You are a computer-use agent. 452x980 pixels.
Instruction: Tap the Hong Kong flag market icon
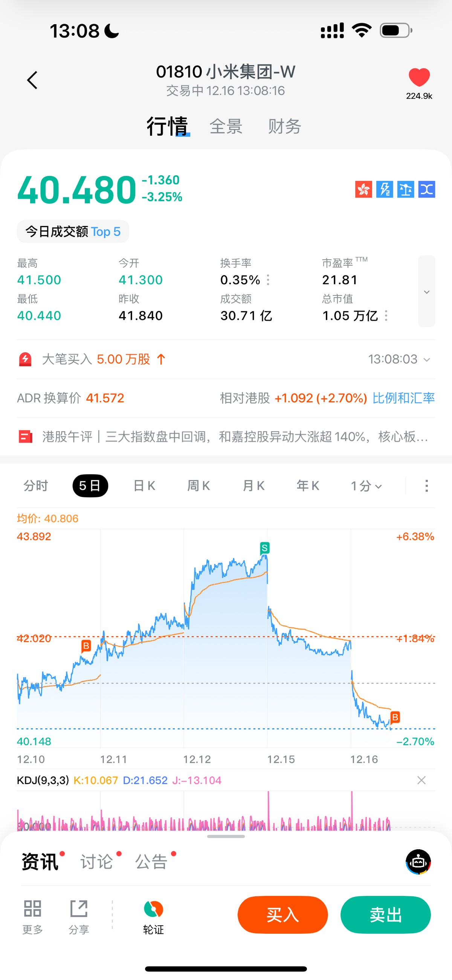pyautogui.click(x=363, y=189)
